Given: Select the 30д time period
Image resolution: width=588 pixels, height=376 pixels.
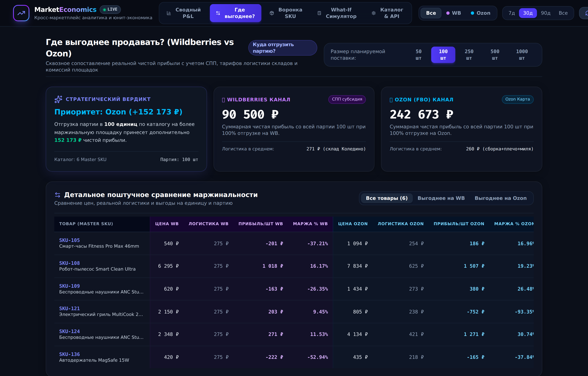Looking at the screenshot, I should [528, 13].
